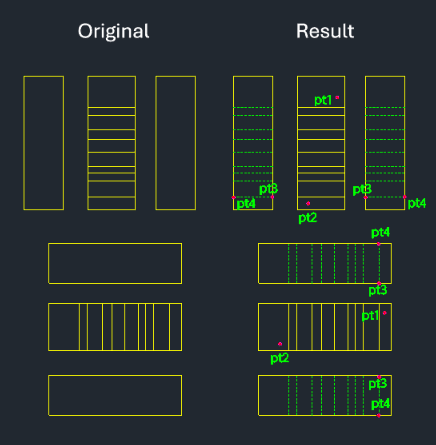436x445 pixels.
Task: Select the pt3 label beneath the upper wide dashed rectangle
Action: (378, 290)
